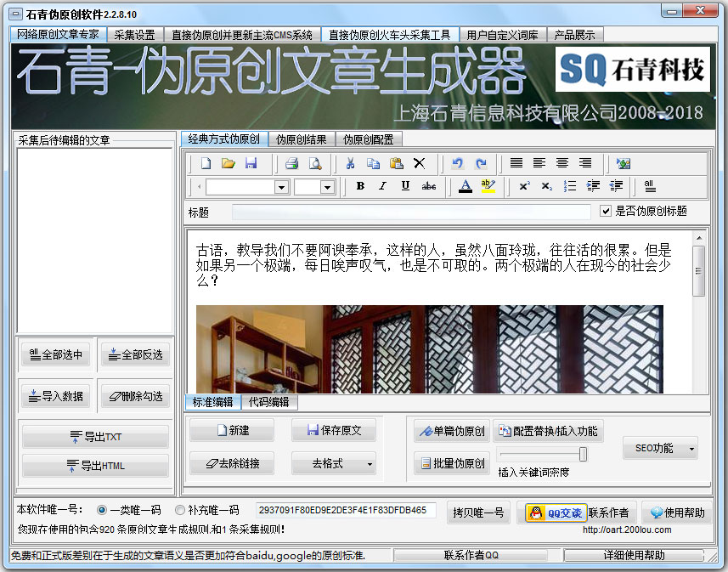Print the article with printer icon
The width and height of the screenshot is (728, 572).
point(291,163)
